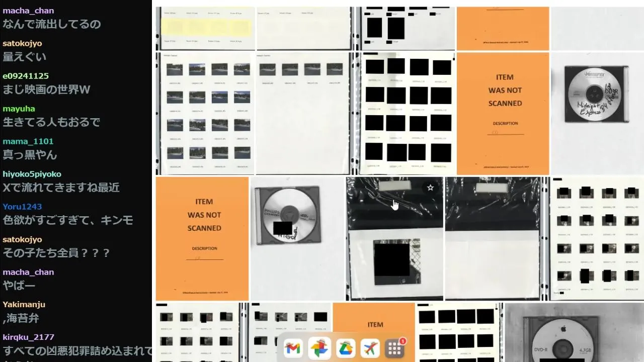644x362 pixels.
Task: Open full contact sheet of boat photos
Action: (x=205, y=113)
